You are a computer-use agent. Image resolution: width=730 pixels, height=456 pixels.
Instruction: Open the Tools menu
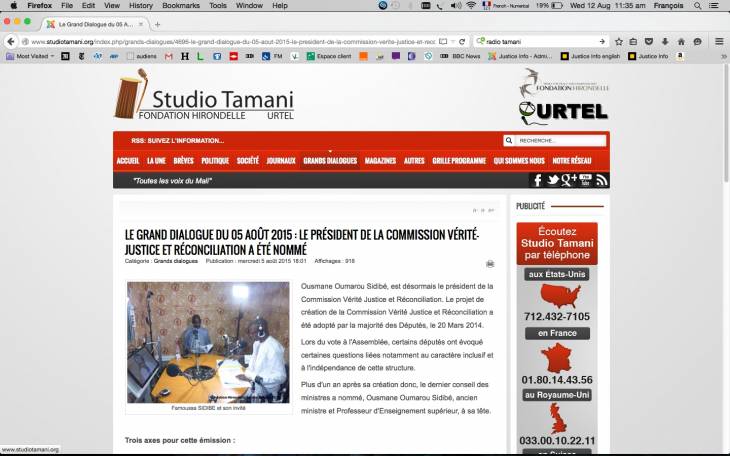click(217, 6)
